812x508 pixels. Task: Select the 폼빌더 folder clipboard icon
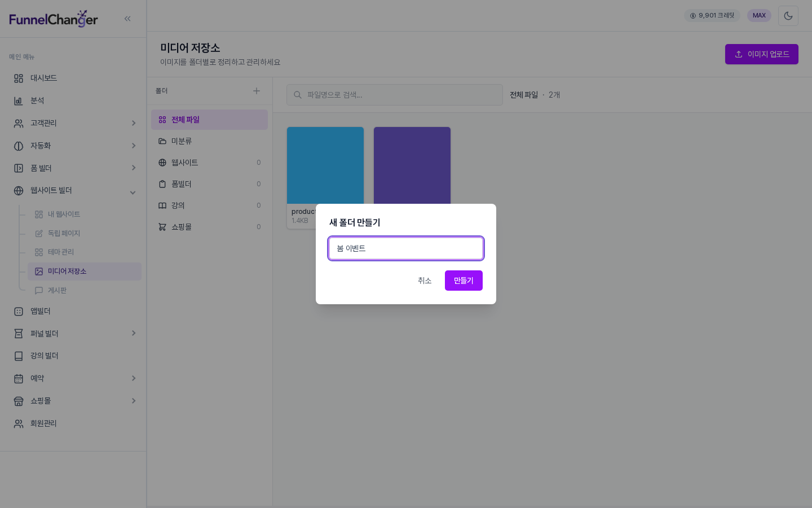coord(162,184)
